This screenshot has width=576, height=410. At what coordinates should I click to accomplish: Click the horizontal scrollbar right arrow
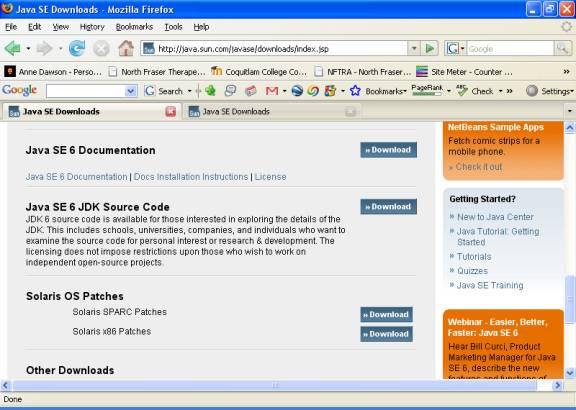pyautogui.click(x=558, y=385)
